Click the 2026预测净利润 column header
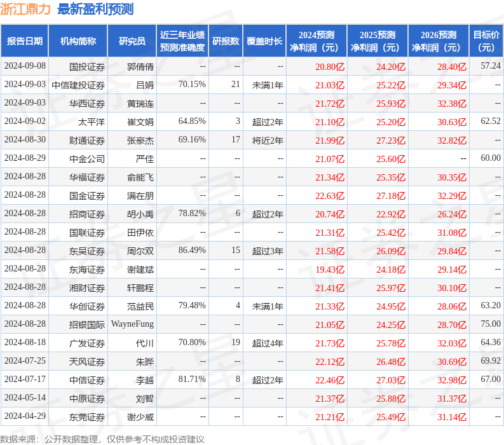The width and height of the screenshot is (504, 445). tap(439, 41)
